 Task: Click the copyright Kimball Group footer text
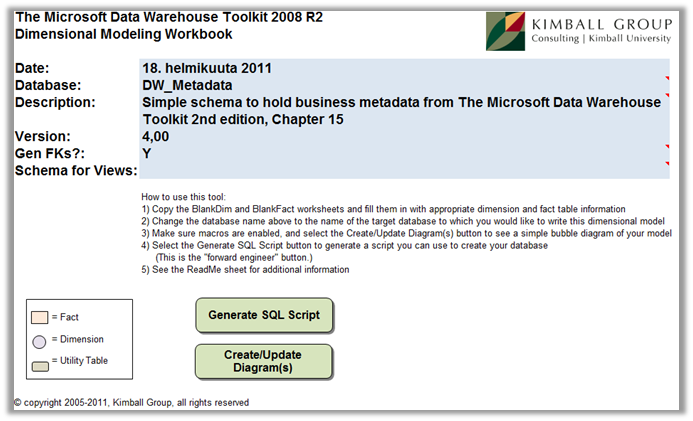(131, 403)
